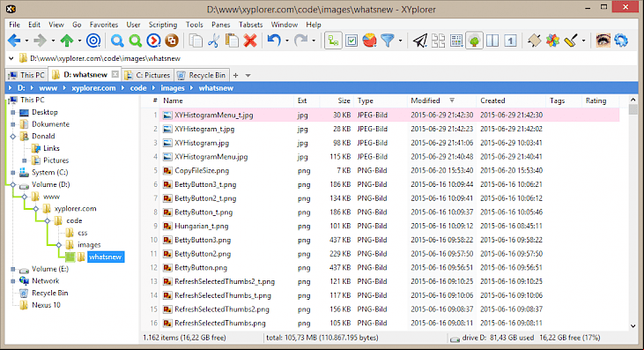Expand System (C:) in the tree

coord(12,173)
